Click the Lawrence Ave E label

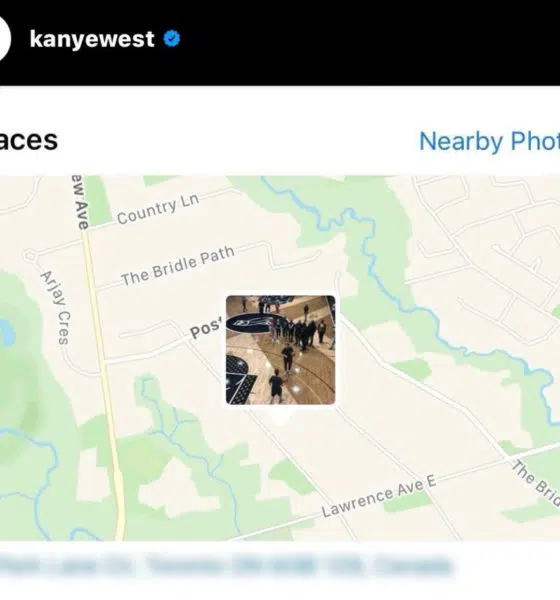pyautogui.click(x=379, y=496)
